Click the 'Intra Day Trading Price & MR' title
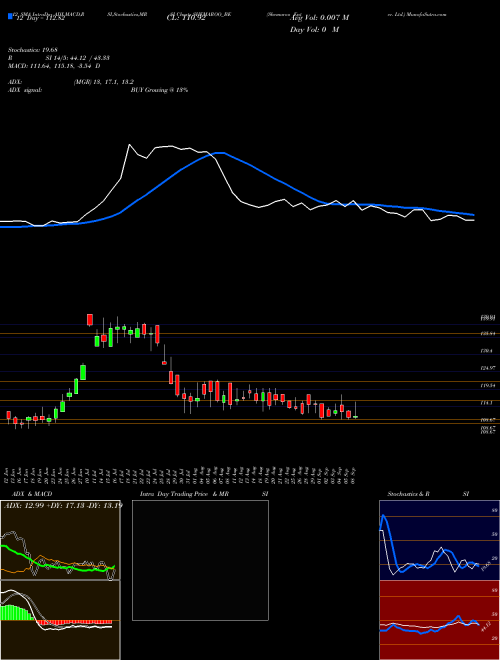This screenshot has height=660, width=500. coord(184,494)
